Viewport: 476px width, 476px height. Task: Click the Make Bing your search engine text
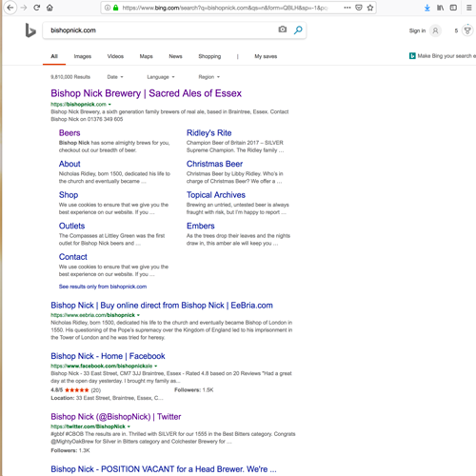446,56
